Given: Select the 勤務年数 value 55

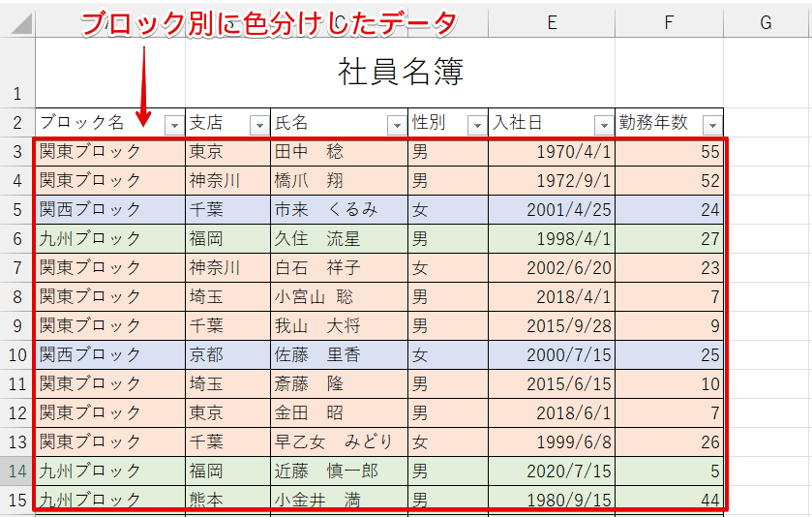Looking at the screenshot, I should tap(669, 152).
